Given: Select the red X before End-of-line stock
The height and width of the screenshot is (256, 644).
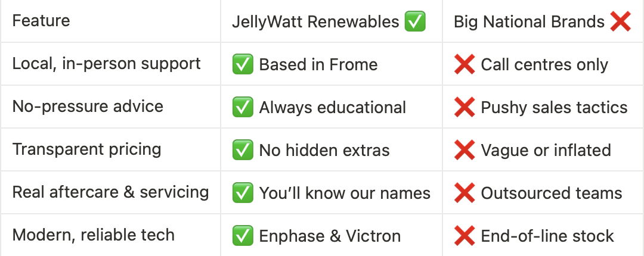Looking at the screenshot, I should click(465, 236).
